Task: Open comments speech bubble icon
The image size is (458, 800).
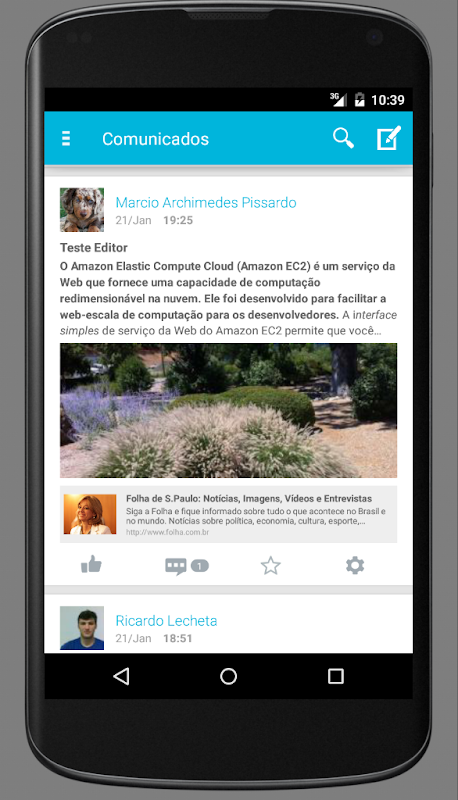Action: point(175,566)
